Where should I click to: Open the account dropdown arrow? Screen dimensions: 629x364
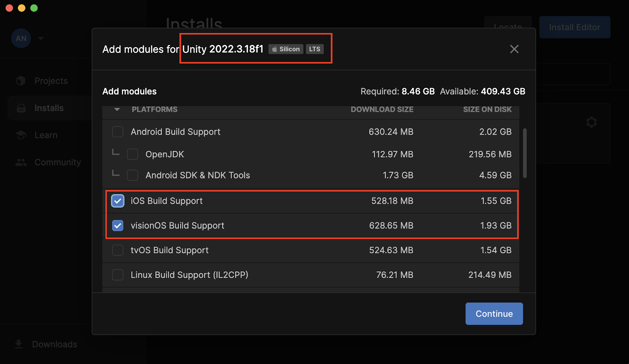tap(41, 38)
